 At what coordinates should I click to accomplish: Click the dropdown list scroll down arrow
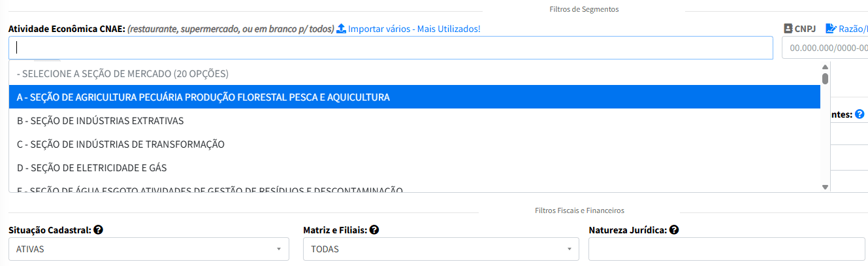[825, 187]
